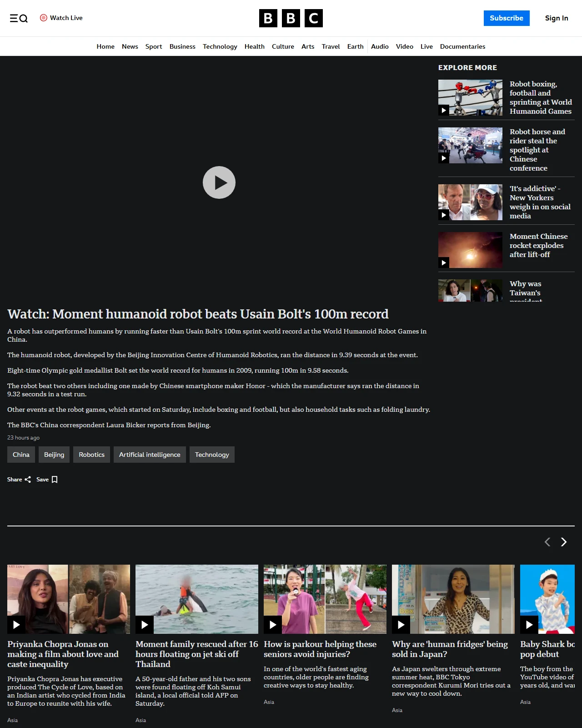Image resolution: width=582 pixels, height=728 pixels.
Task: Click the Save text label
Action: tap(42, 480)
